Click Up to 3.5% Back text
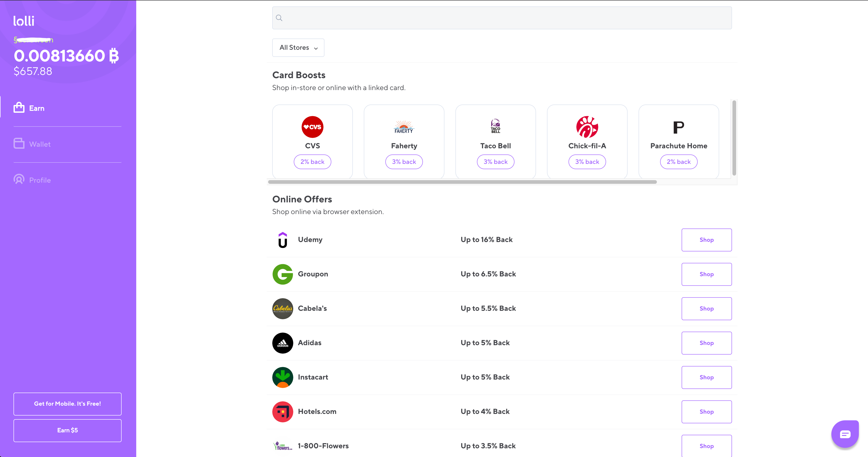Image resolution: width=868 pixels, height=457 pixels. click(488, 446)
